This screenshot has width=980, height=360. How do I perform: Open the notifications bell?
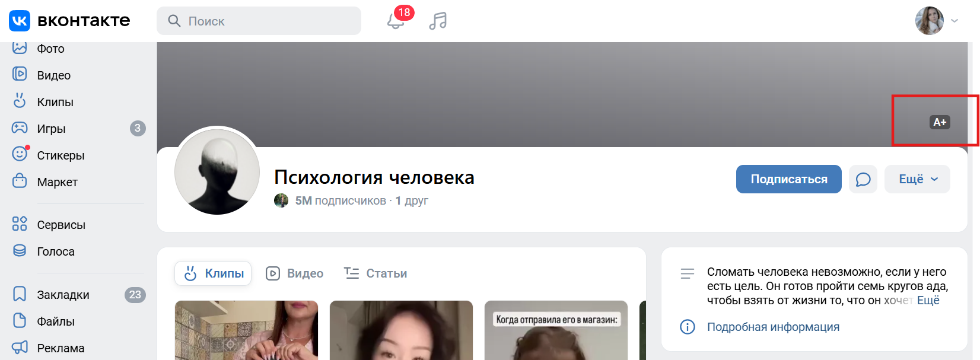(x=396, y=21)
